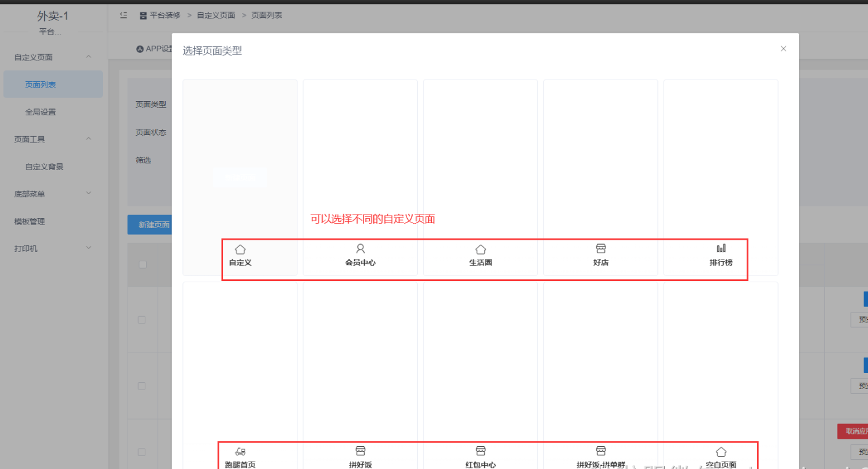Pick the 空白页面 house icon
868x469 pixels.
click(721, 452)
